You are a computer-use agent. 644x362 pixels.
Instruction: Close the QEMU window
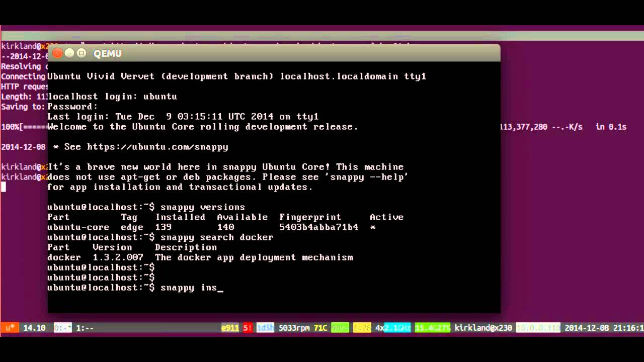57,53
